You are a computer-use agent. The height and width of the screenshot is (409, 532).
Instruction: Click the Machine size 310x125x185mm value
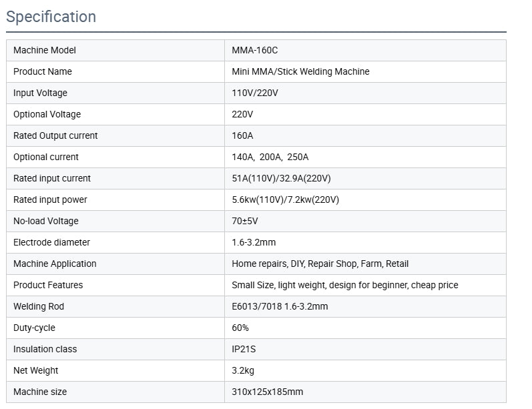268,392
